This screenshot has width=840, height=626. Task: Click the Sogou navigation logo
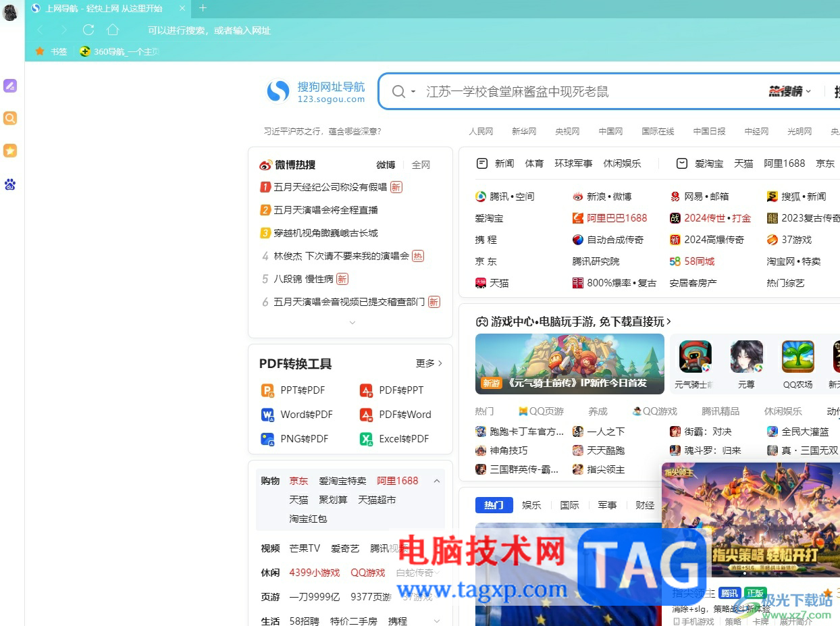(316, 91)
